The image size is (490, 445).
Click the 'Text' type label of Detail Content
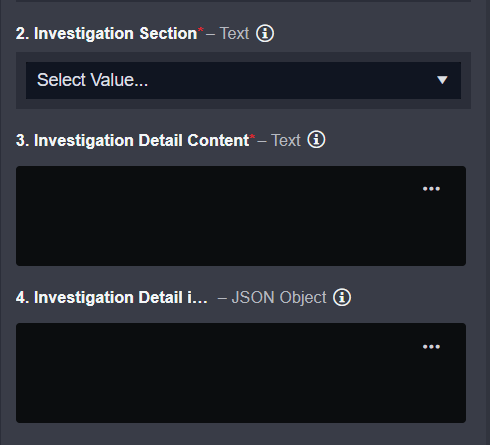click(x=286, y=140)
